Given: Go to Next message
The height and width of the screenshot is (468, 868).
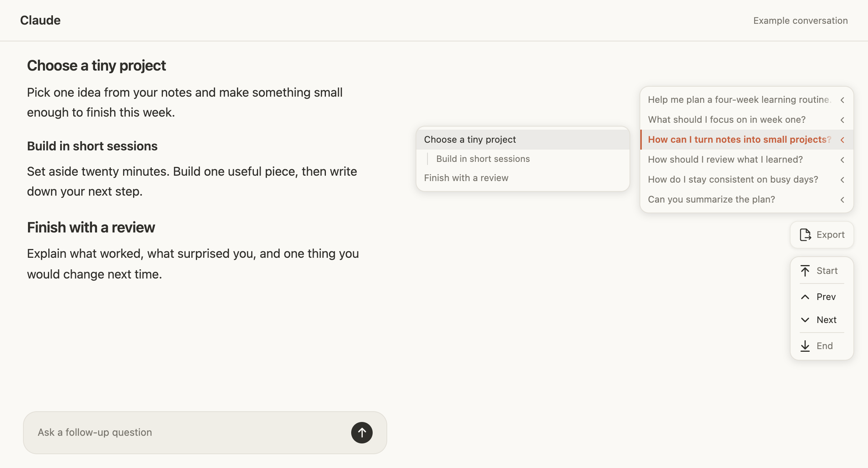Looking at the screenshot, I should [x=822, y=320].
